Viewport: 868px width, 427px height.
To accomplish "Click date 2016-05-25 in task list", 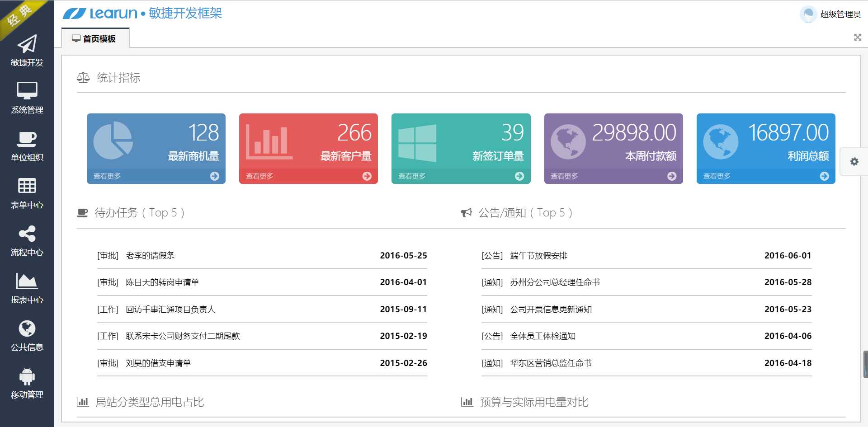I will pyautogui.click(x=403, y=256).
